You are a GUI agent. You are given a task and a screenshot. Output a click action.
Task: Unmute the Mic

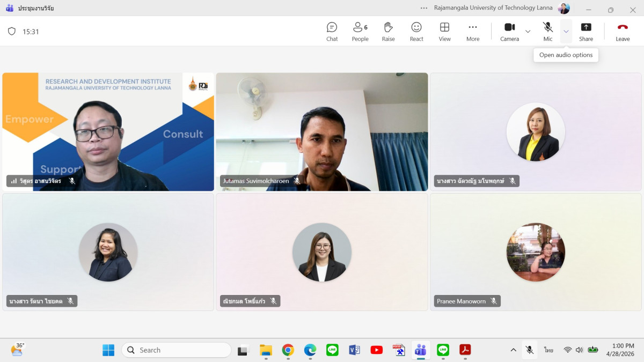[547, 31]
